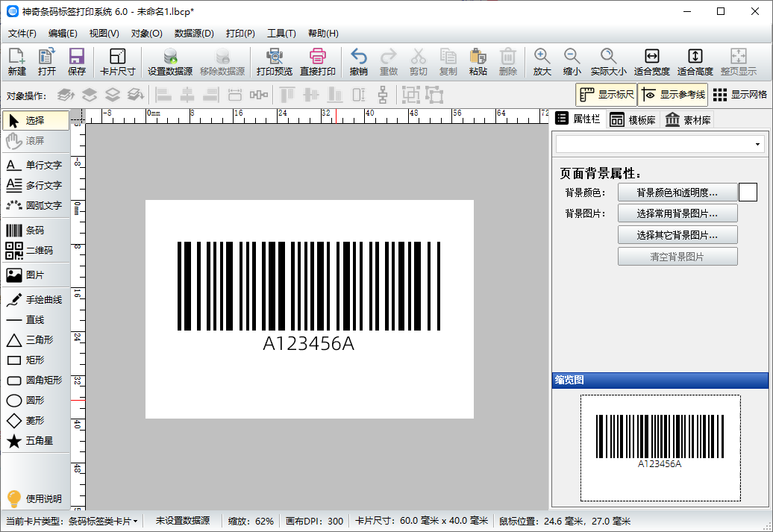Click the undo (撤销) toolbar button

pyautogui.click(x=358, y=62)
